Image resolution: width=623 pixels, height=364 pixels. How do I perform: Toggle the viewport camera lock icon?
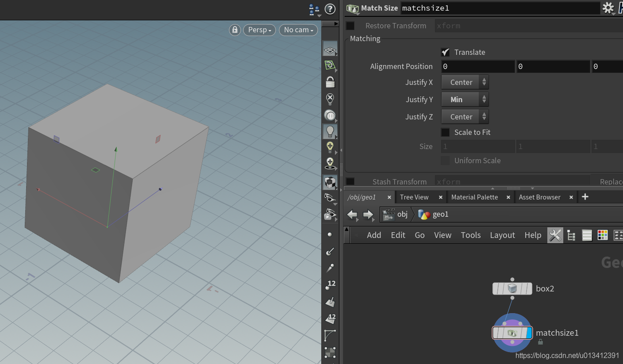[x=235, y=30]
